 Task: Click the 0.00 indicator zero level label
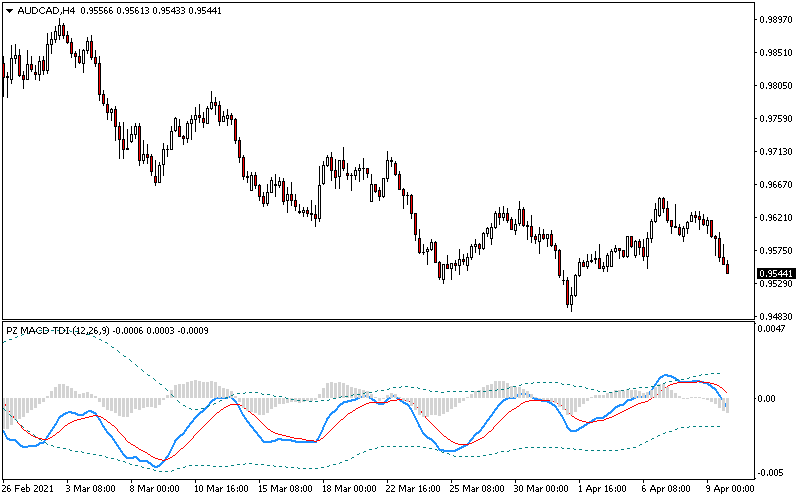click(768, 399)
